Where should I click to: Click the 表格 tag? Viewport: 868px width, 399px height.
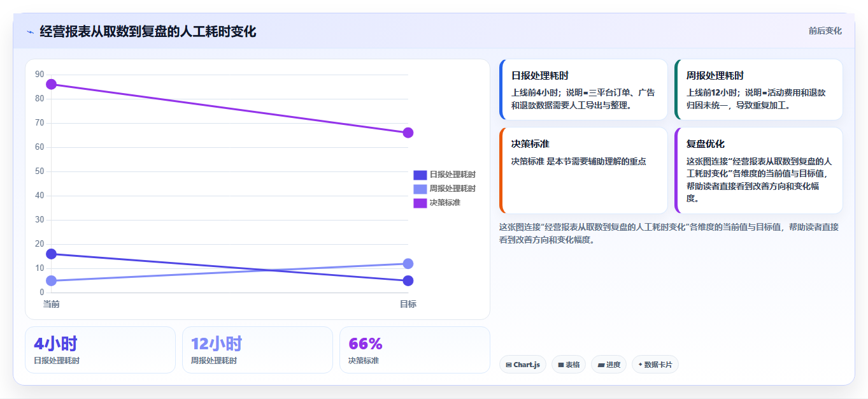point(569,365)
